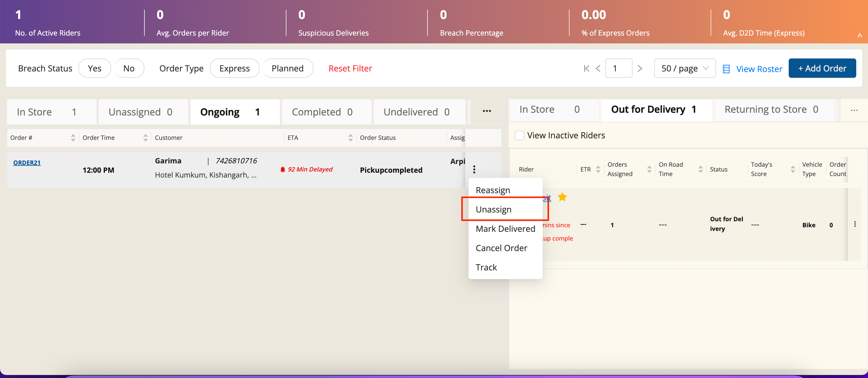Open the ORDER21 order link
Viewport: 868px width, 378px height.
[x=27, y=162]
